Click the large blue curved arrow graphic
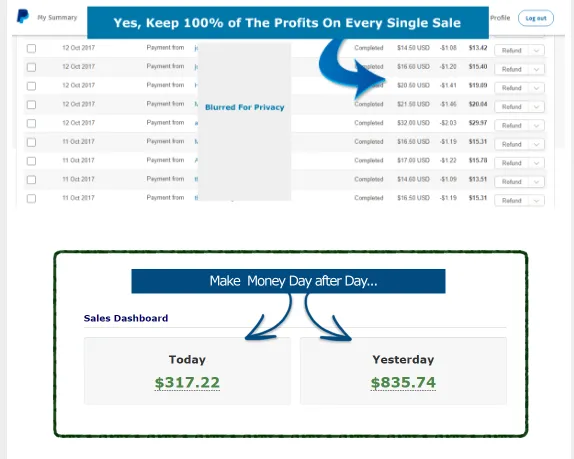 (350, 68)
